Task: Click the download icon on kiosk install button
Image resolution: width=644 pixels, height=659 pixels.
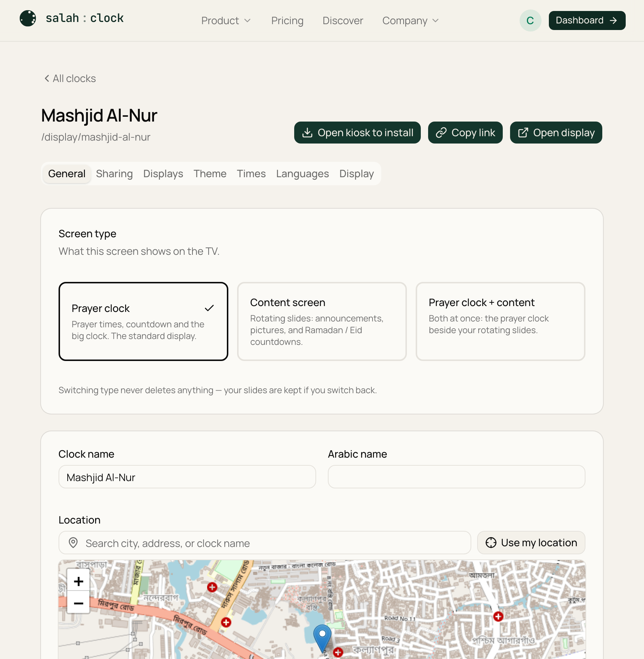Action: click(x=307, y=133)
